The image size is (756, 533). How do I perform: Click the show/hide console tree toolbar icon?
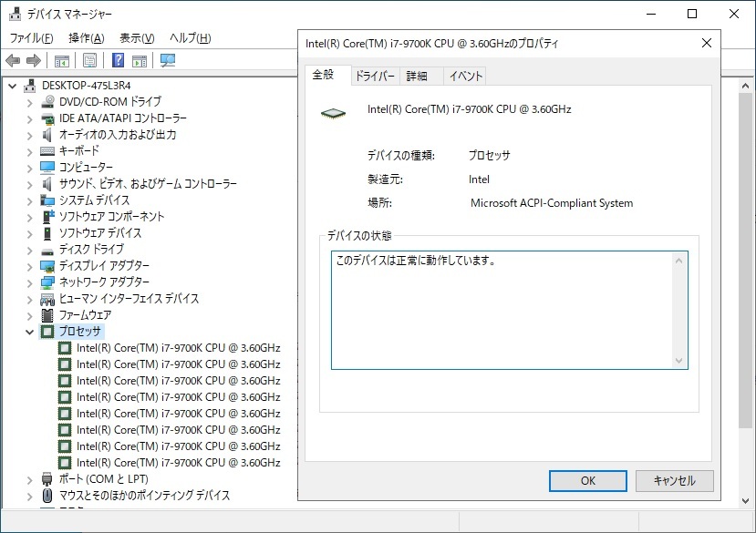62,61
